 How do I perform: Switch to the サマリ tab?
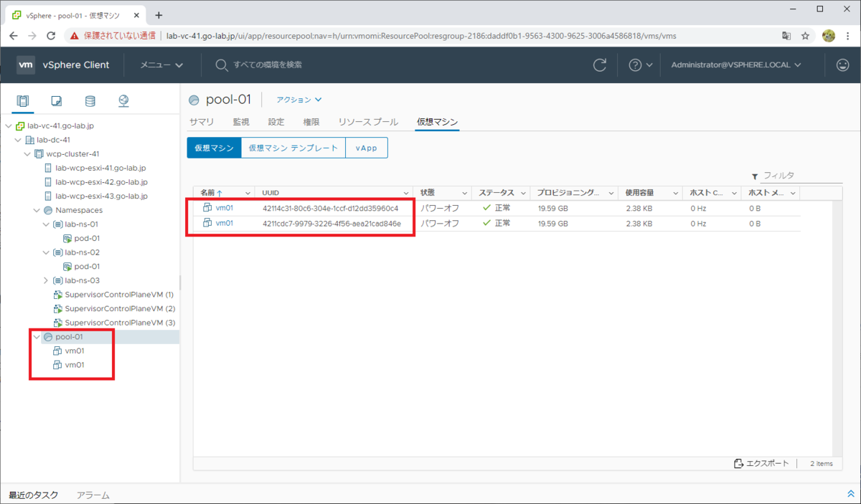click(202, 122)
